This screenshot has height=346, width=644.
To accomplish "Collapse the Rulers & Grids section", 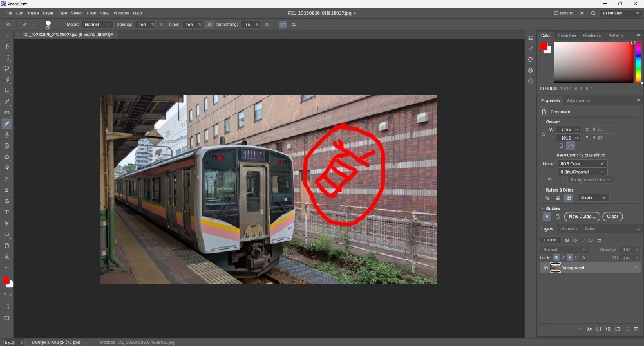I will (542, 190).
